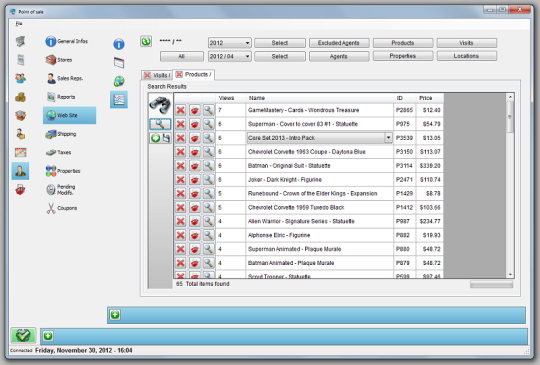This screenshot has width=540, height=365.
Task: Expand the Core Set 2013 - Intro Pack dropdown
Action: pyautogui.click(x=388, y=138)
